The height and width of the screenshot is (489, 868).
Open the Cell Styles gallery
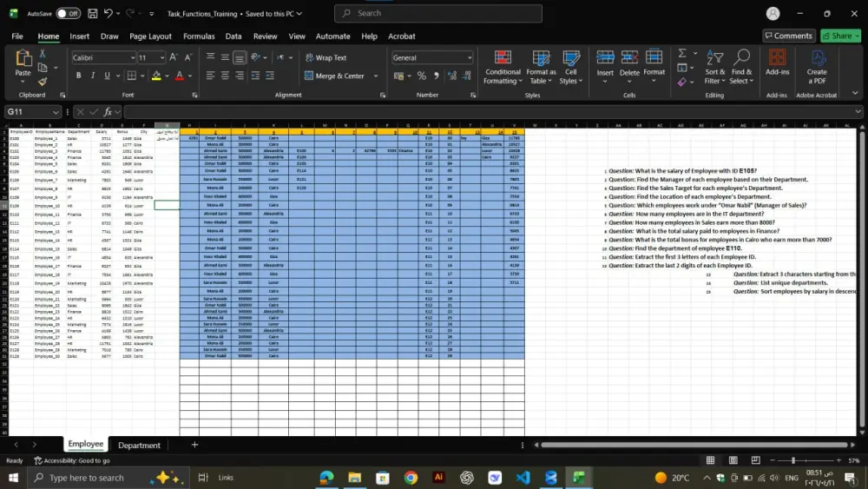(x=571, y=67)
